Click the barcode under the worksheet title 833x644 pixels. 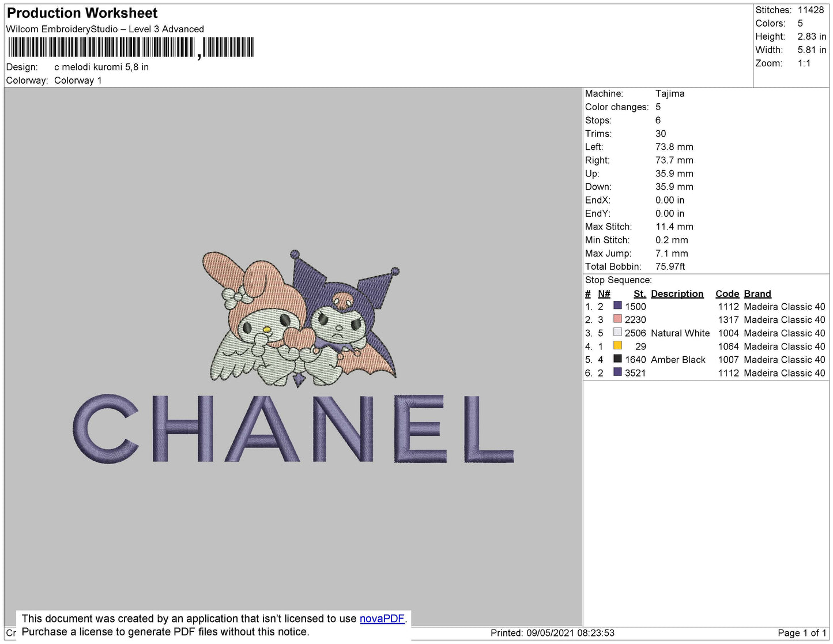(x=131, y=47)
